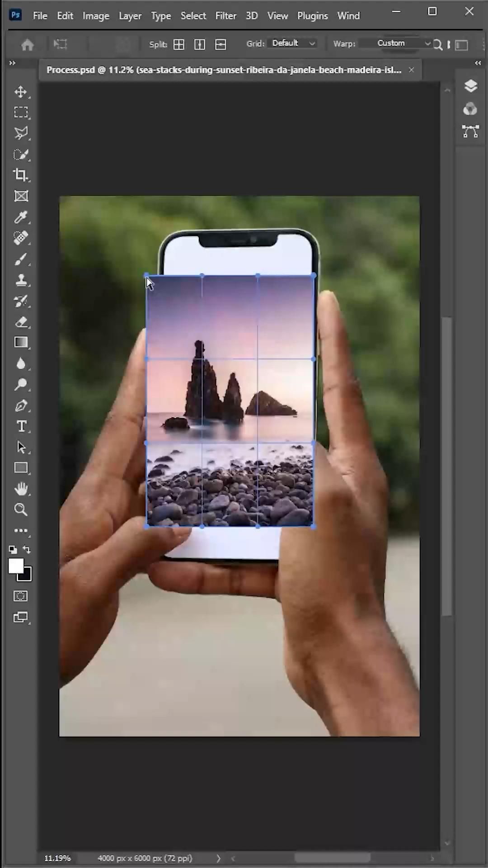Select the Polygonal Lasso tool
Image resolution: width=488 pixels, height=868 pixels.
tap(21, 133)
